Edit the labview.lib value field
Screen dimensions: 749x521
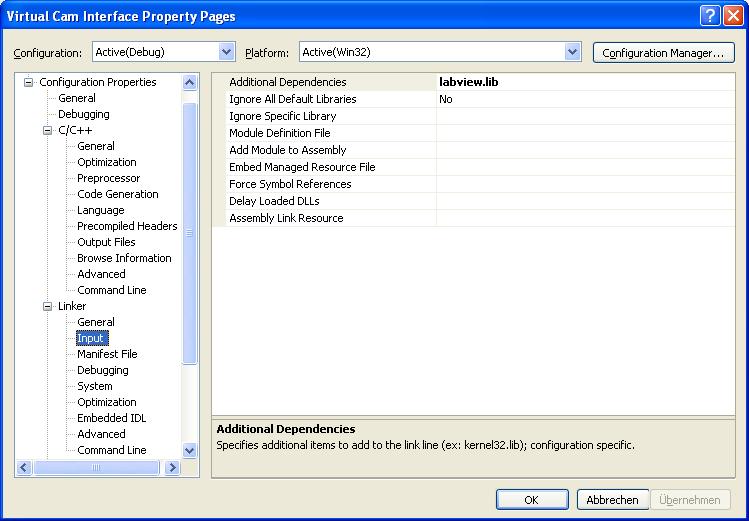(586, 82)
